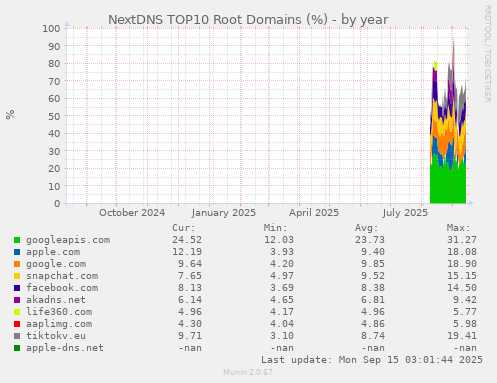This screenshot has height=383, width=497.
Task: Click the Cur: column header
Action: (x=184, y=228)
